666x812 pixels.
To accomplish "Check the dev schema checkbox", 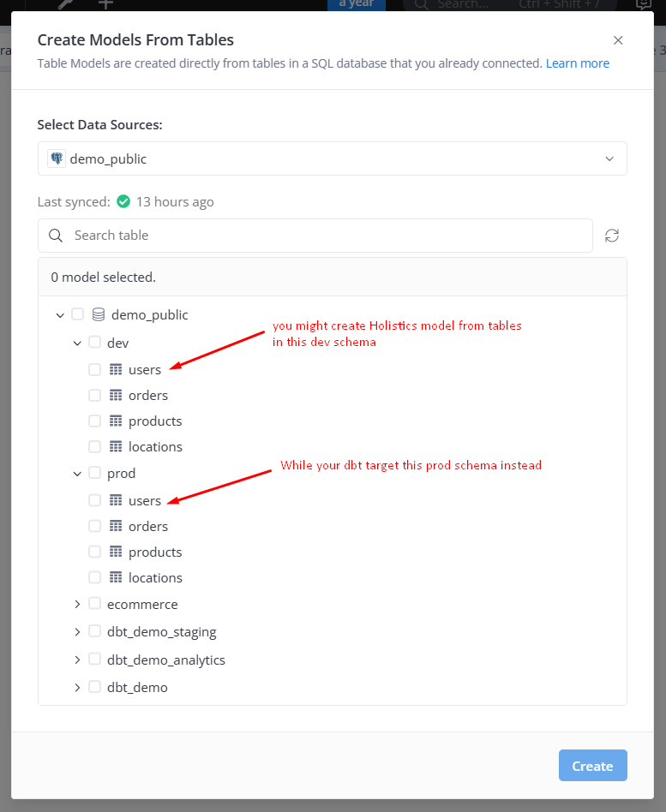I will 94,342.
